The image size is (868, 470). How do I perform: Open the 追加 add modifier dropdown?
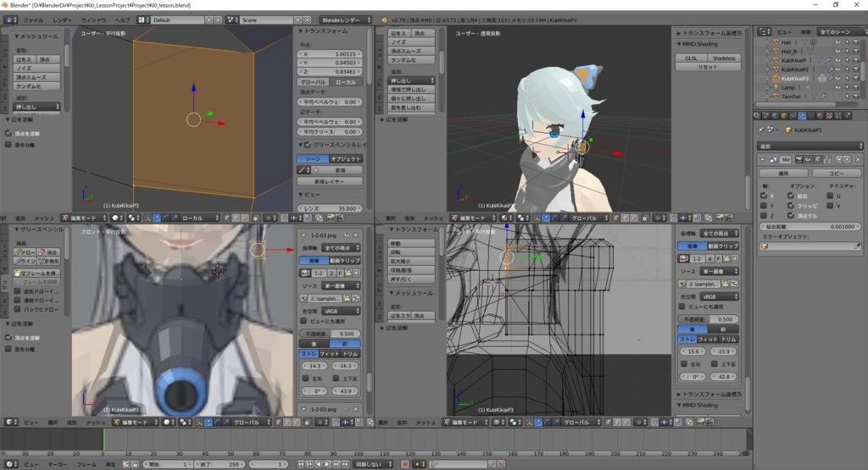[810, 146]
